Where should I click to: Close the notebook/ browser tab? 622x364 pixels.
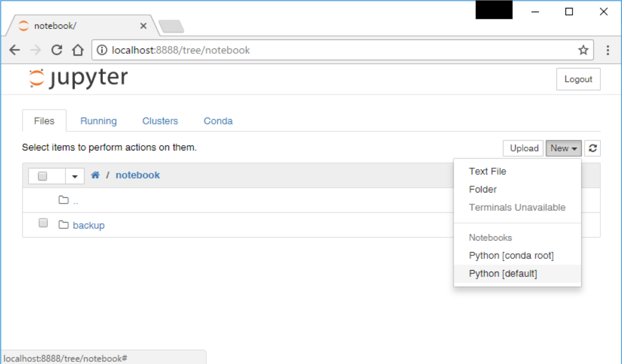(143, 26)
